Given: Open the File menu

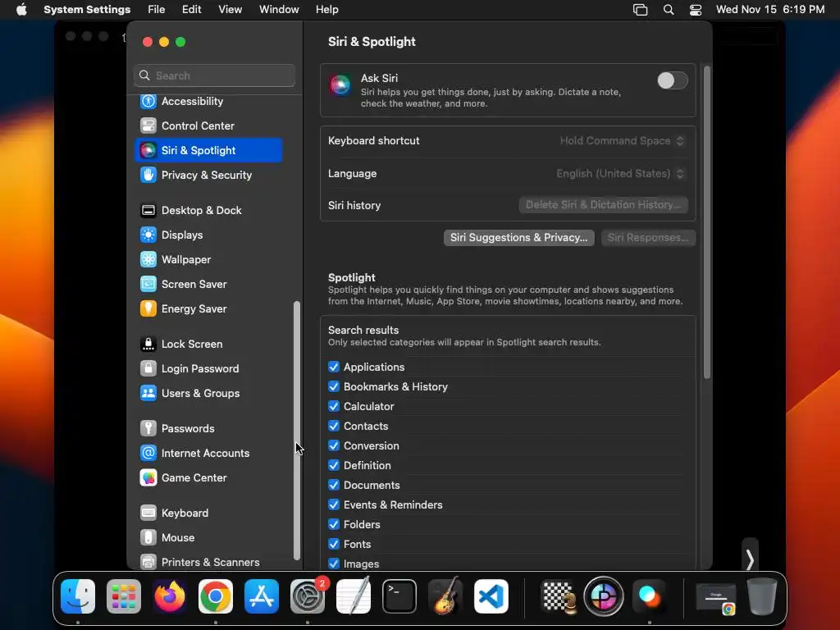Looking at the screenshot, I should coord(157,10).
